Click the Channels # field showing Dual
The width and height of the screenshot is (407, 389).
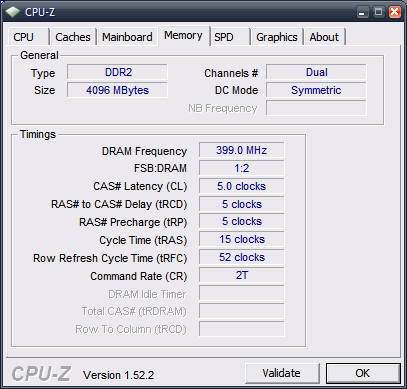point(316,72)
